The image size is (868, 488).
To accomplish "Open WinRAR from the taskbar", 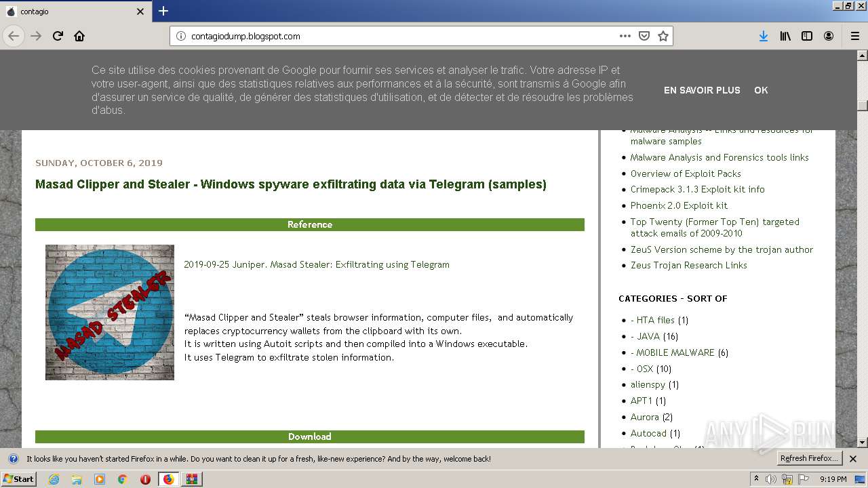I will click(x=192, y=479).
